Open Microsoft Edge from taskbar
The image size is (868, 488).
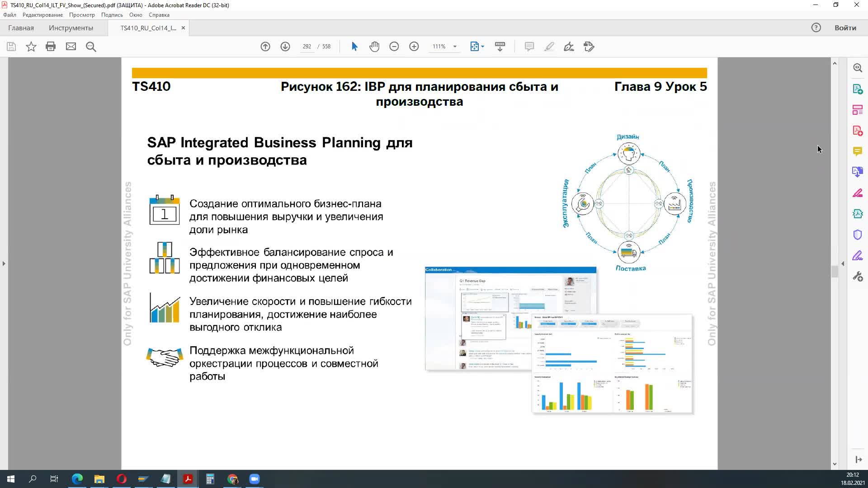click(x=77, y=479)
